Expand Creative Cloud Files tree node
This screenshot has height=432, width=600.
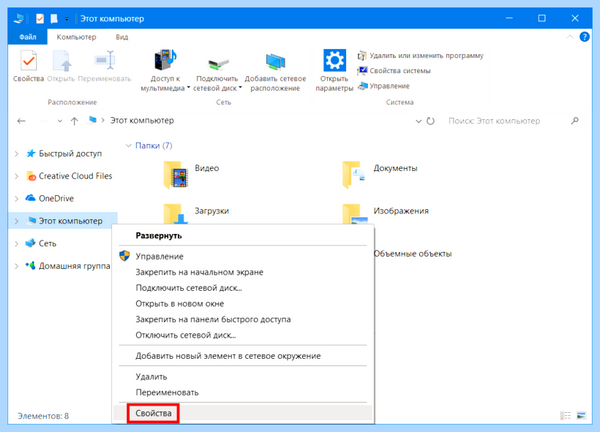16,176
